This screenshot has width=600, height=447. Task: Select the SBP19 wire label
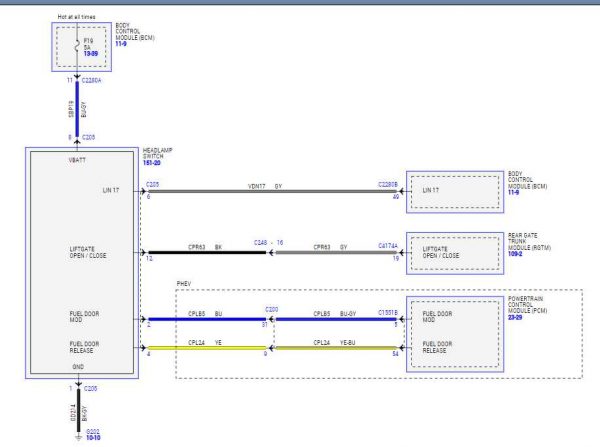[71, 109]
